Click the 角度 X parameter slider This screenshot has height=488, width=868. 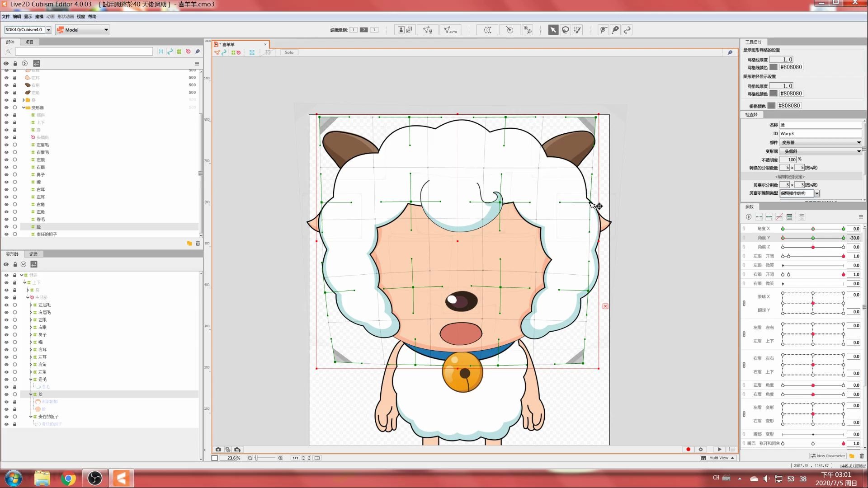[813, 229]
